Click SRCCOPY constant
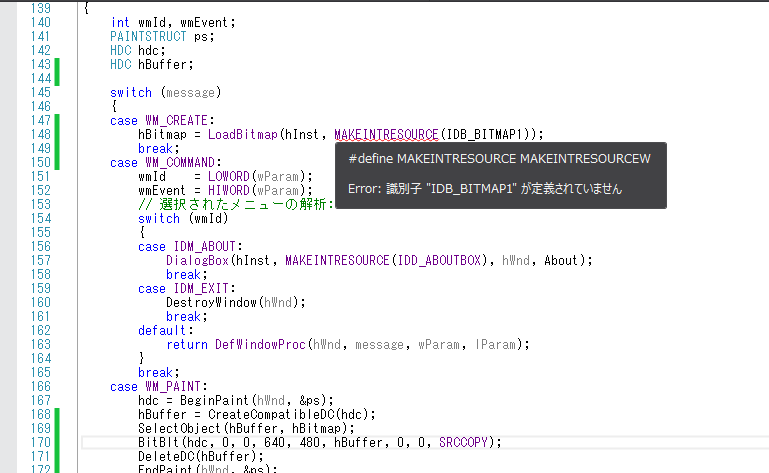The height and width of the screenshot is (473, 769). point(463,443)
